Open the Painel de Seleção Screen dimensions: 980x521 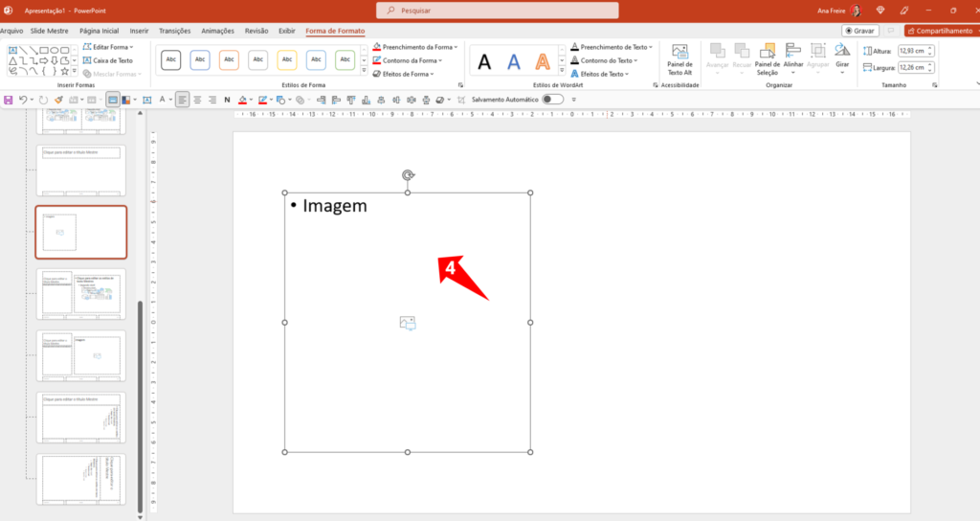pos(768,59)
